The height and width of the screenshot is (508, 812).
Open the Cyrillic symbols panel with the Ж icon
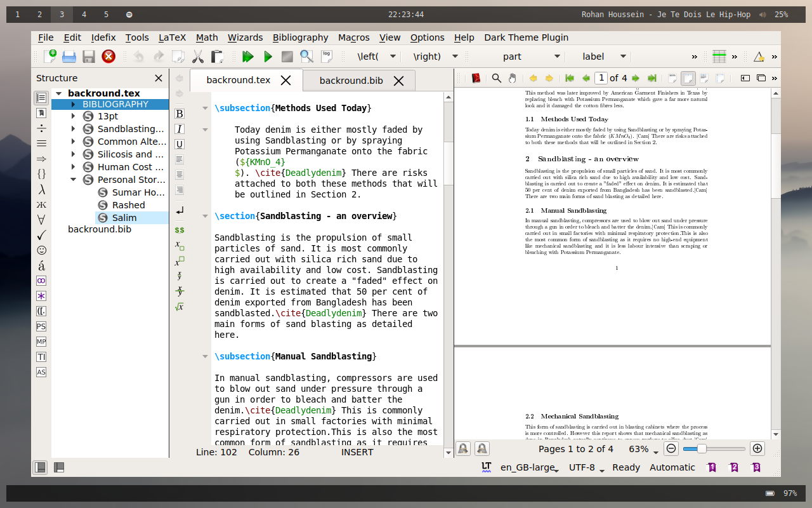pyautogui.click(x=41, y=204)
